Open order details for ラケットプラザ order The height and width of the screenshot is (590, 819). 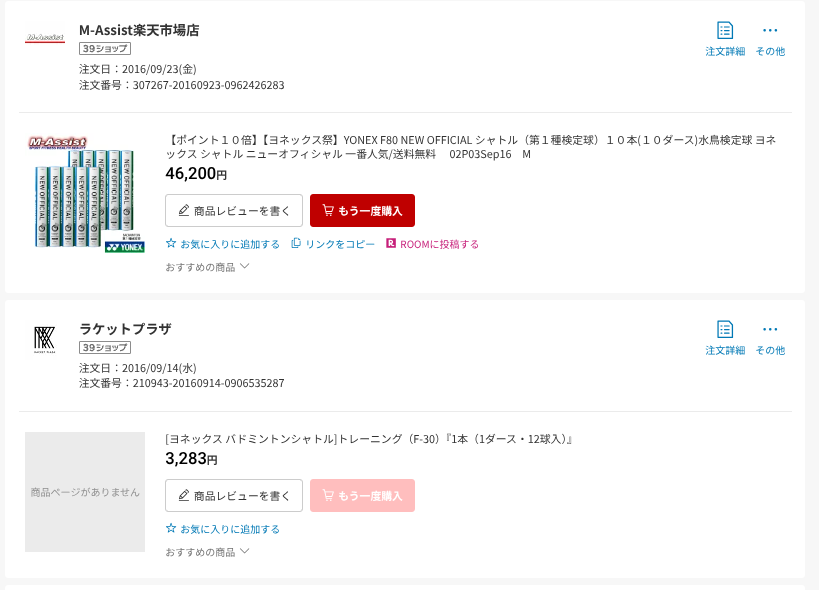[725, 338]
